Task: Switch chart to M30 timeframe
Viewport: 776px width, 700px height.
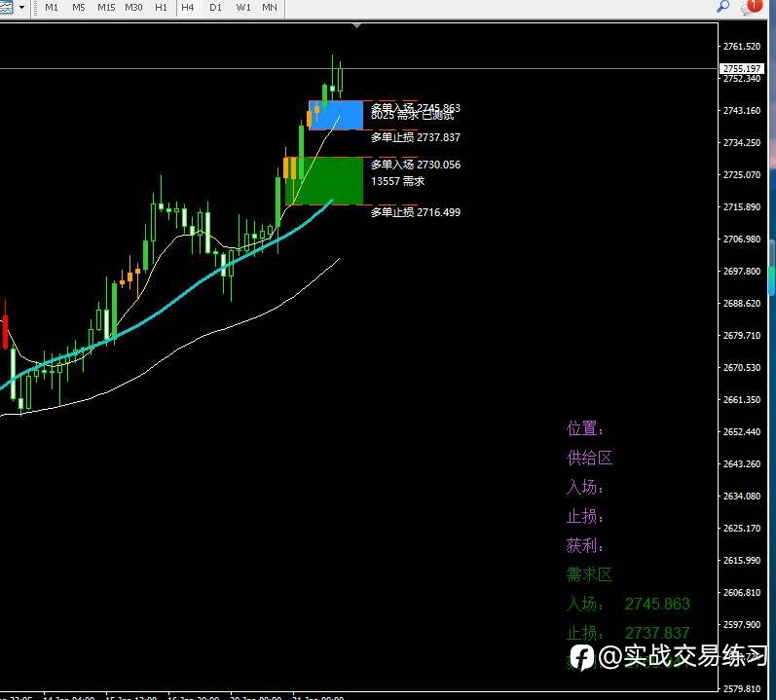Action: tap(133, 8)
